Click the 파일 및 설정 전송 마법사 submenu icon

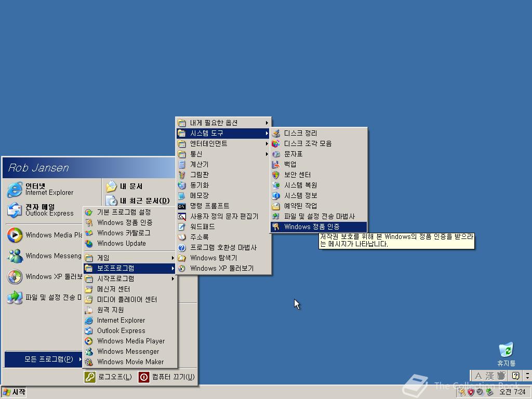(275, 217)
